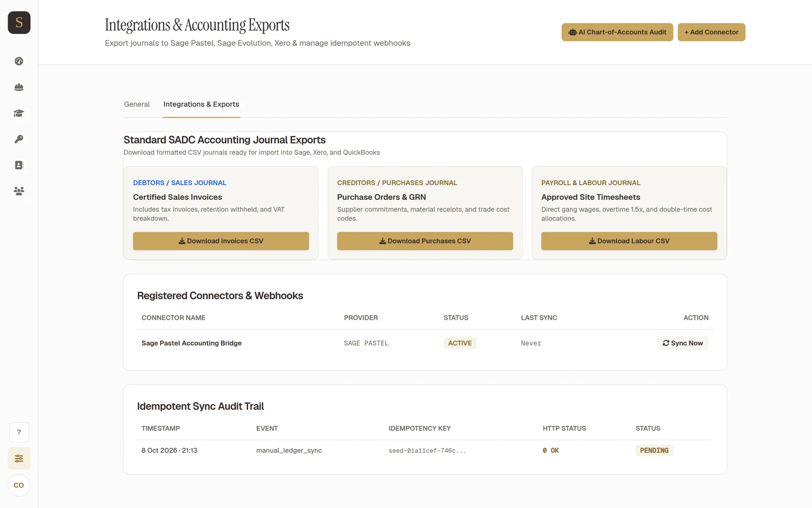Open the people group sidebar icon
The image size is (812, 508).
coord(19,191)
